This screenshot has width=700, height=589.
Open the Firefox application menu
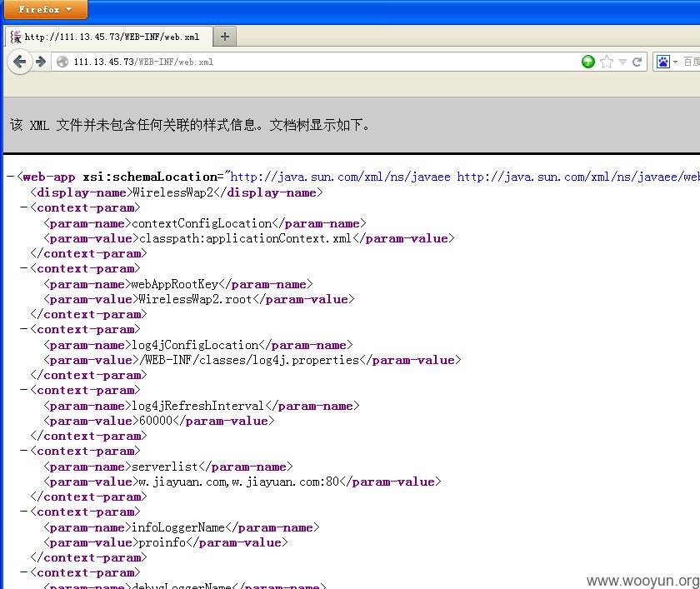coord(45,9)
